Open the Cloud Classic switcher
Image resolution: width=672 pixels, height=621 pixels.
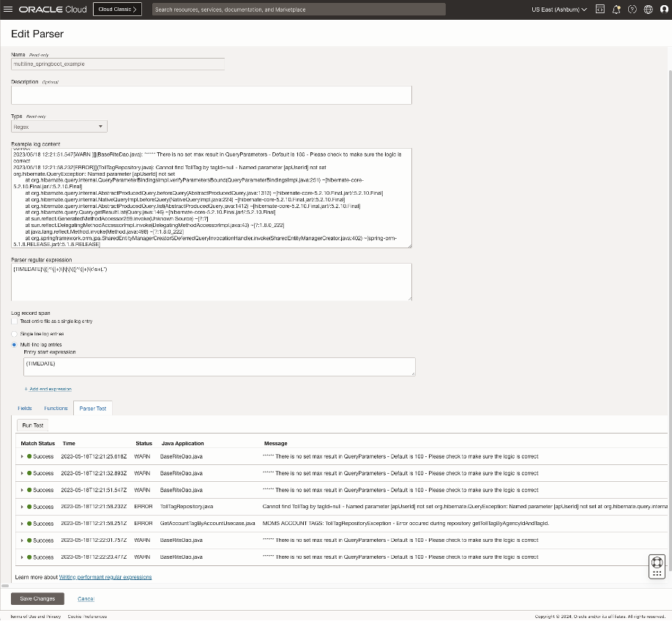pyautogui.click(x=116, y=9)
